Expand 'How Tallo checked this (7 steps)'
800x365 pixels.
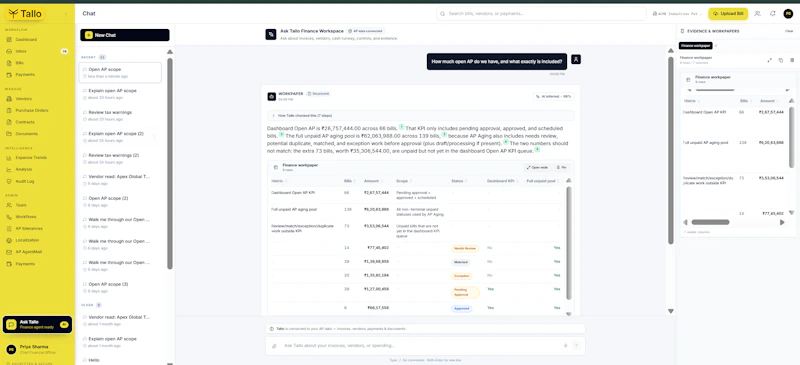[x=420, y=115]
